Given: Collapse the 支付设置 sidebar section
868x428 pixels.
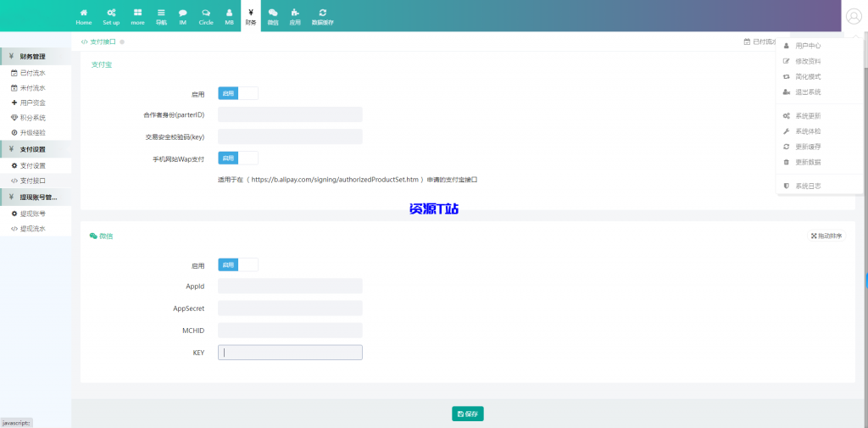Looking at the screenshot, I should coord(36,149).
